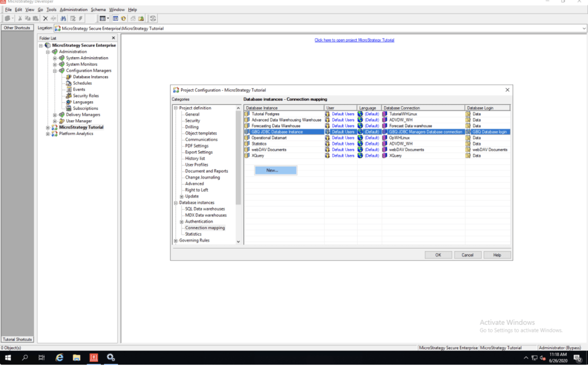588x367 pixels.
Task: Click the link to open project MicroStrategy Tutorial
Action: (354, 40)
